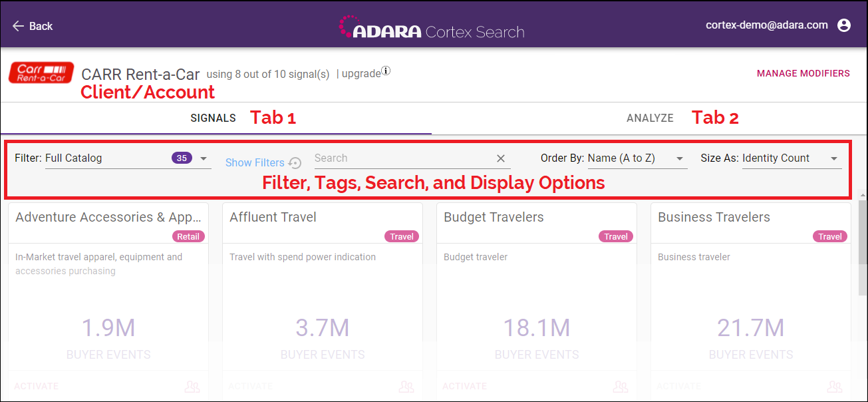Viewport: 868px width, 402px height.
Task: Switch to the ANALYZE tab
Action: coord(650,118)
